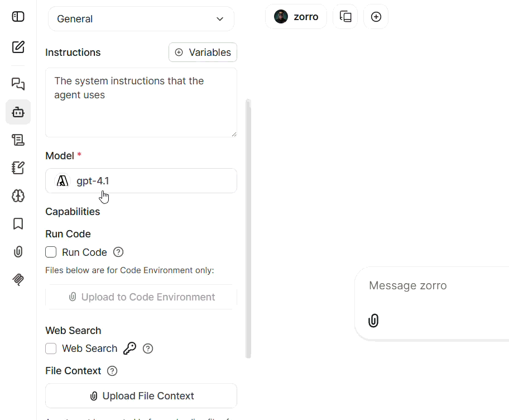This screenshot has height=420, width=509.
Task: Open the conversations chat bubbles icon
Action: click(18, 84)
